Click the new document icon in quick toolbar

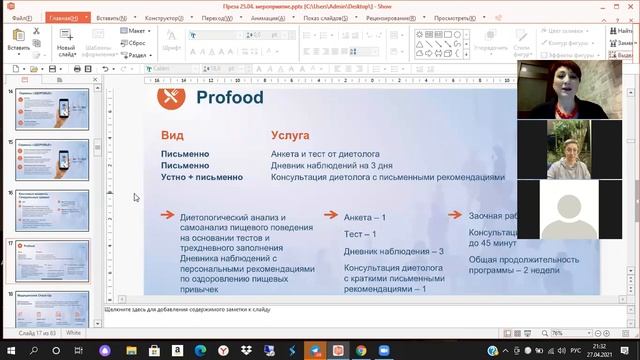(16, 69)
